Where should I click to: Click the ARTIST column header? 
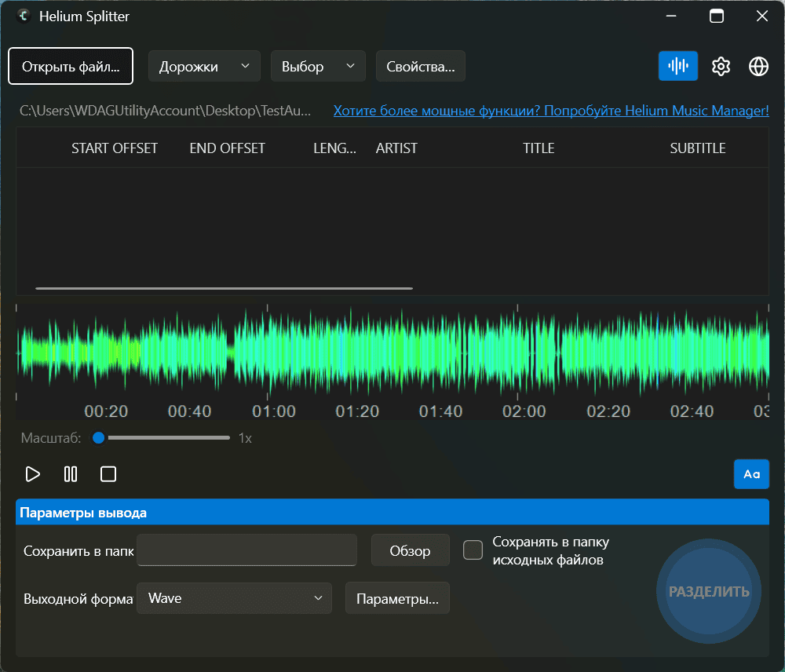point(396,148)
